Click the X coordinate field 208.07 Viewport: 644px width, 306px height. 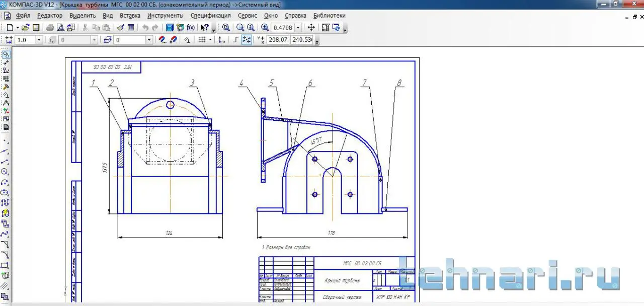click(x=278, y=40)
